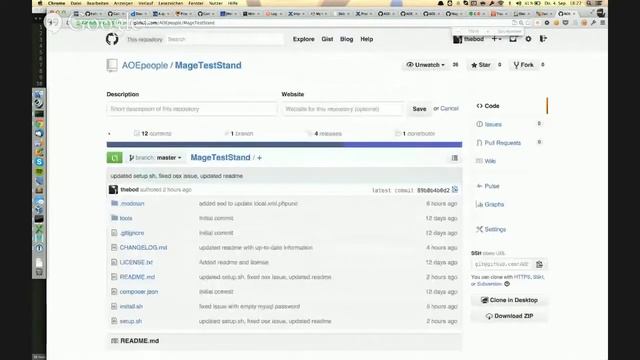Click the language statistics color bar
Screen dimensions: 640x360
pyautogui.click(x=284, y=144)
